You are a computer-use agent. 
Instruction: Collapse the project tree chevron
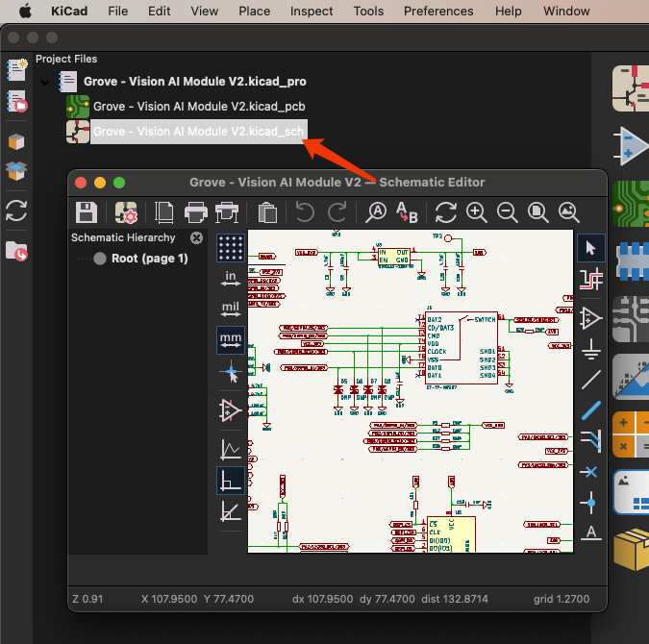pyautogui.click(x=44, y=83)
